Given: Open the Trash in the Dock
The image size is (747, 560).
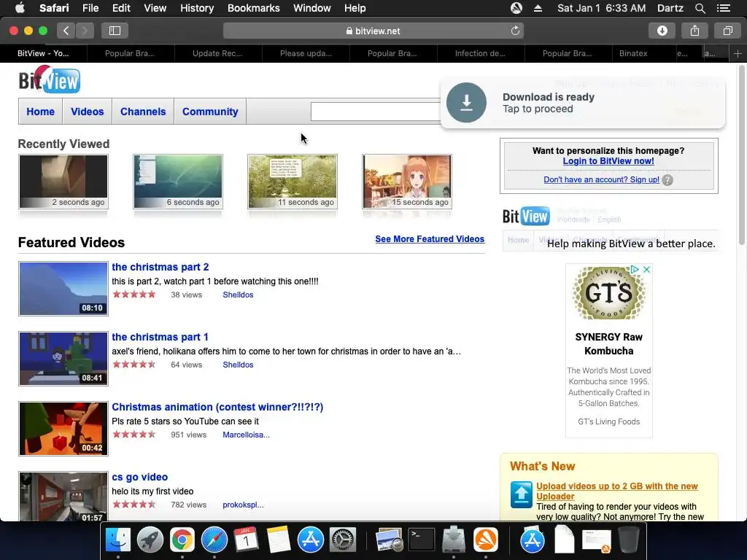Looking at the screenshot, I should [x=629, y=540].
